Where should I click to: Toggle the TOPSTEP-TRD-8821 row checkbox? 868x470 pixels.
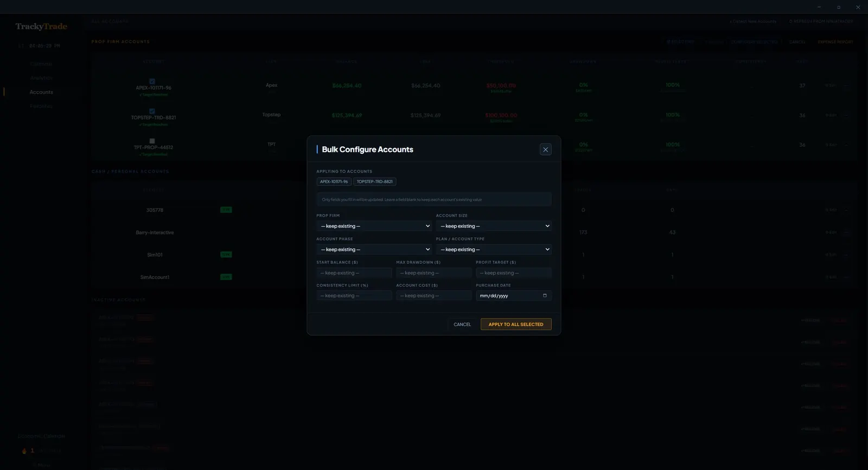pyautogui.click(x=152, y=111)
